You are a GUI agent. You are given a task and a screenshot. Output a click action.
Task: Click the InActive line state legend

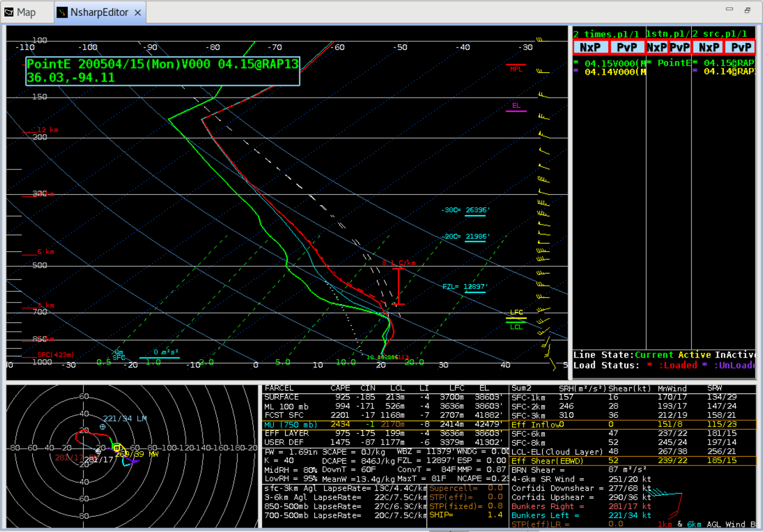coord(735,355)
